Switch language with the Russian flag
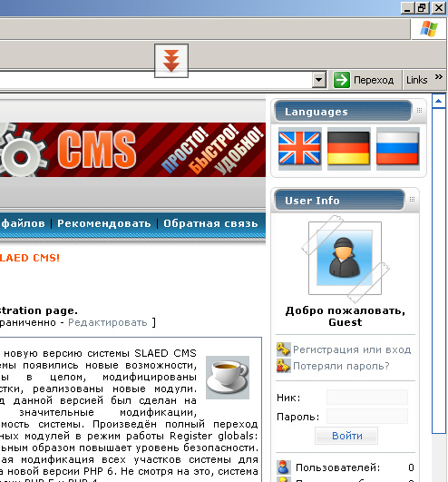 point(397,149)
